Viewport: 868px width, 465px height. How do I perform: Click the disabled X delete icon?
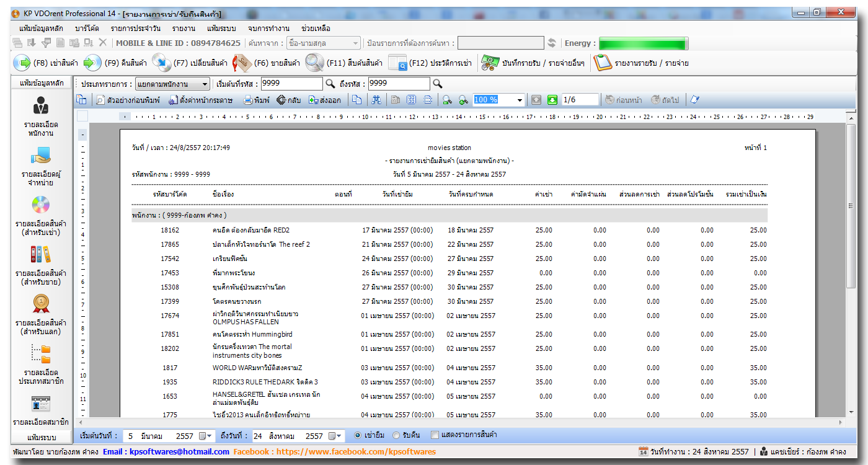[x=103, y=43]
